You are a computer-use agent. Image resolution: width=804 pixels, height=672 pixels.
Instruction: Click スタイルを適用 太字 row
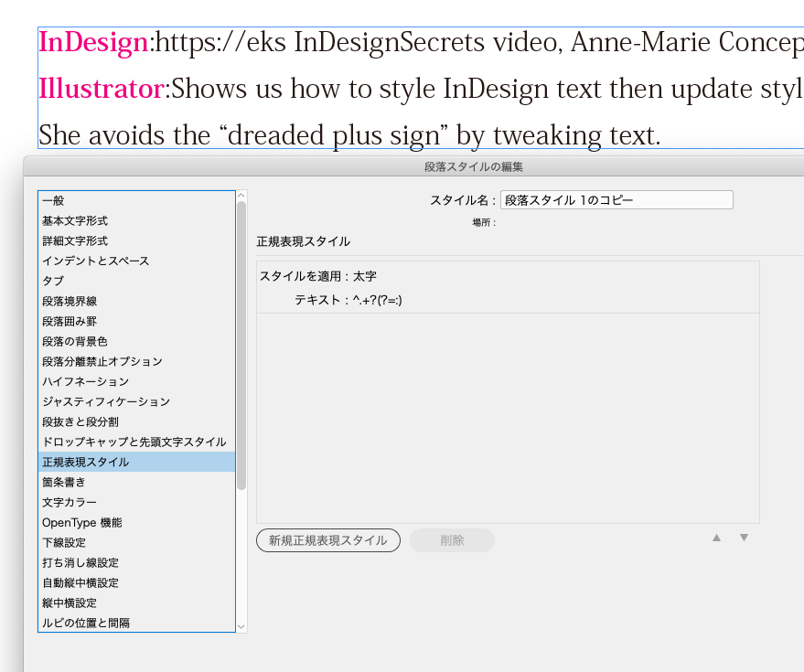pyautogui.click(x=508, y=276)
